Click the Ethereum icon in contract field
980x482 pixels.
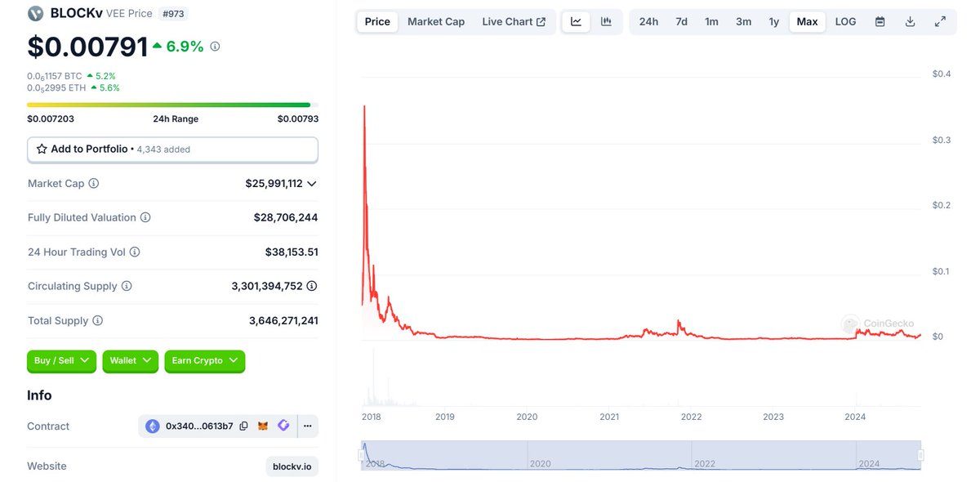tap(153, 426)
